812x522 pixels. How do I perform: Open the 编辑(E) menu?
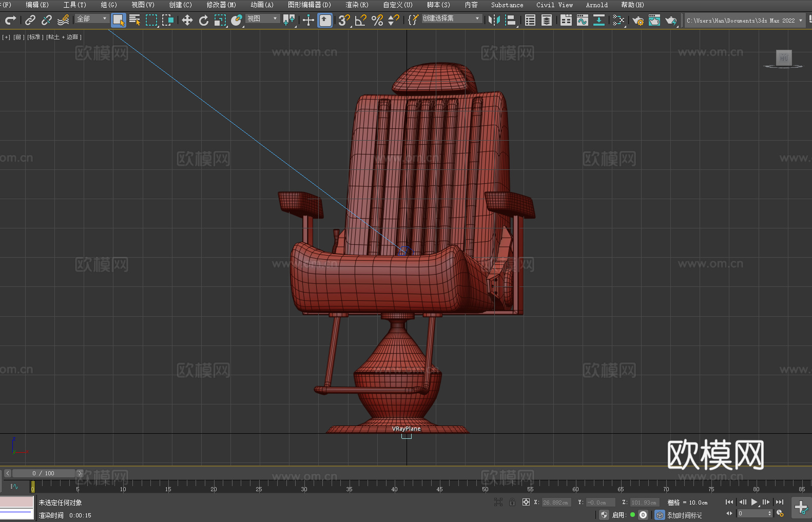click(37, 5)
